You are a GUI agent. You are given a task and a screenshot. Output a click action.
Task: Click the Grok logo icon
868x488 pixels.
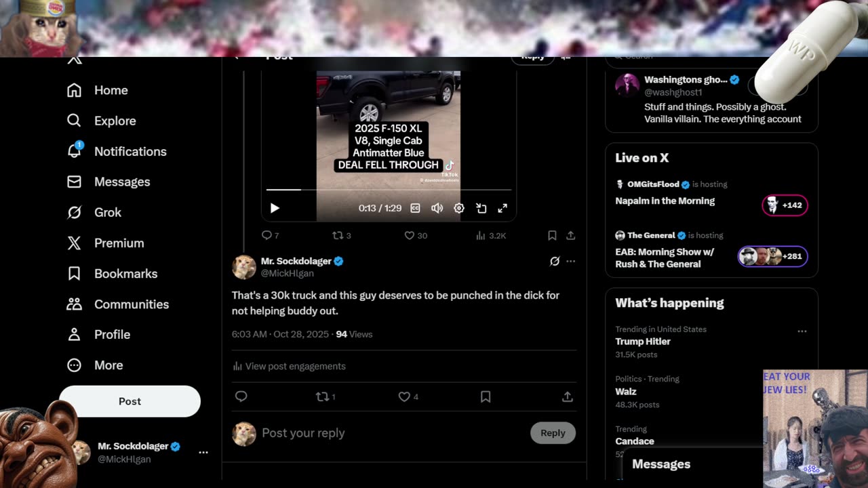coord(74,212)
